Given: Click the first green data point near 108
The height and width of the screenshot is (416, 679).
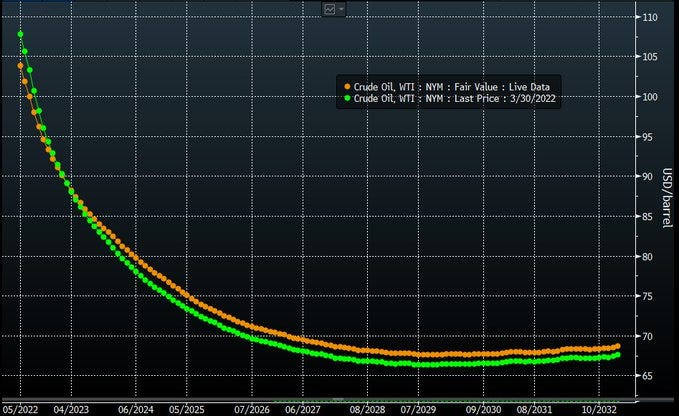Looking at the screenshot, I should pyautogui.click(x=20, y=34).
